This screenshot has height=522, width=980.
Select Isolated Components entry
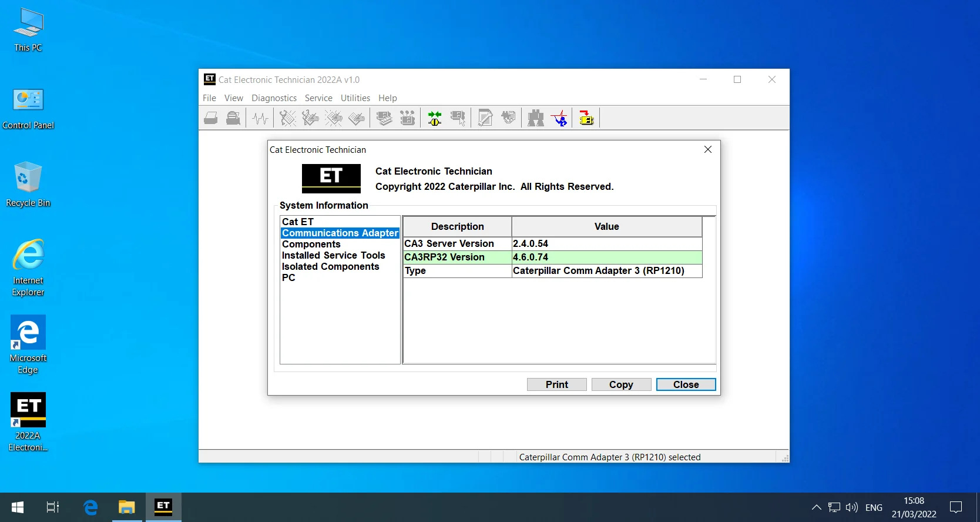tap(331, 266)
